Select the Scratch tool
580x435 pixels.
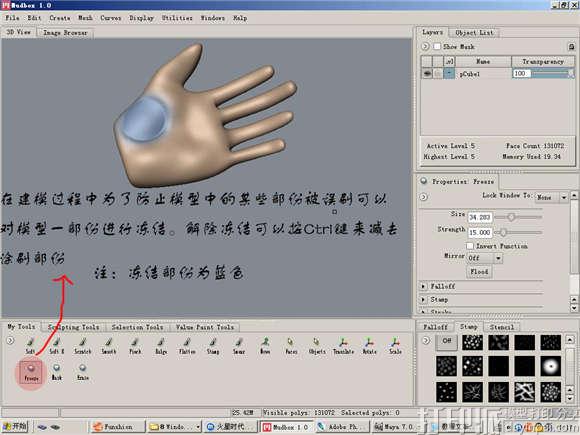click(82, 345)
